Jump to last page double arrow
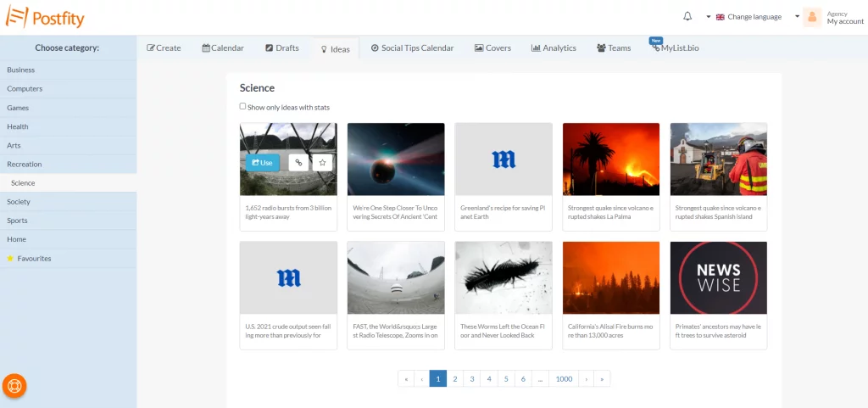The height and width of the screenshot is (408, 868). [603, 378]
